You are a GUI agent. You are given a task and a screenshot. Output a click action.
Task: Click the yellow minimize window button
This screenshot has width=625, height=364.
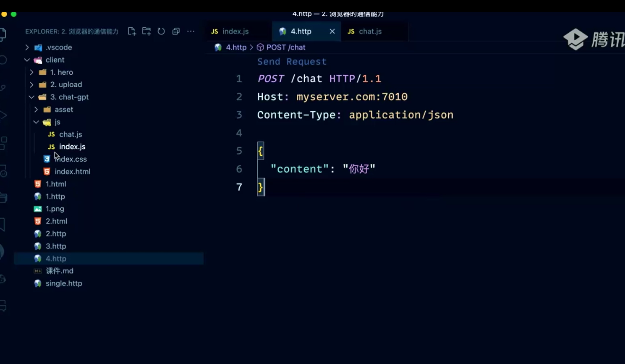pos(4,14)
